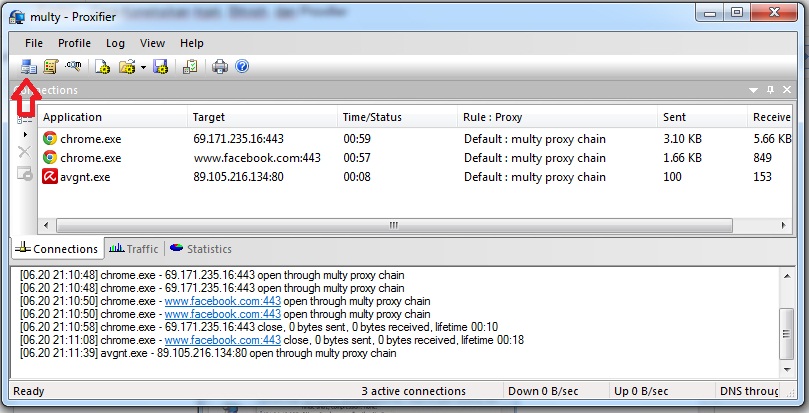The image size is (809, 413).
Task: Sort by the Application column header
Action: [112, 117]
